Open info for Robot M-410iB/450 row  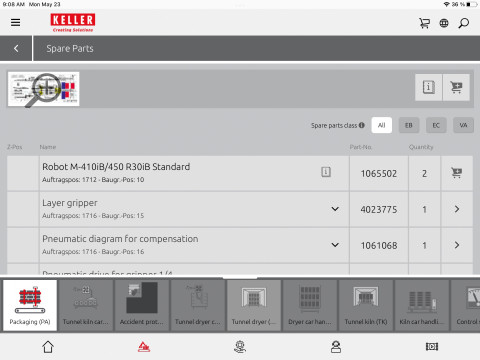(x=326, y=172)
